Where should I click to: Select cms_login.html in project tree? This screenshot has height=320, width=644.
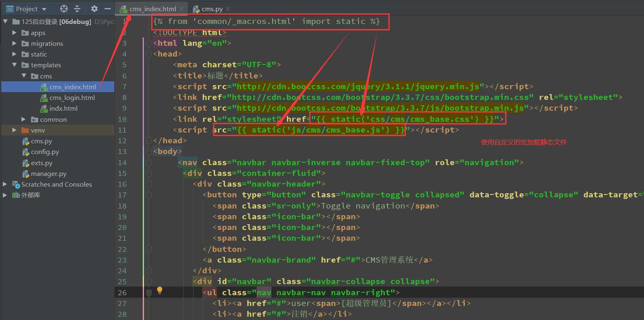[x=72, y=97]
